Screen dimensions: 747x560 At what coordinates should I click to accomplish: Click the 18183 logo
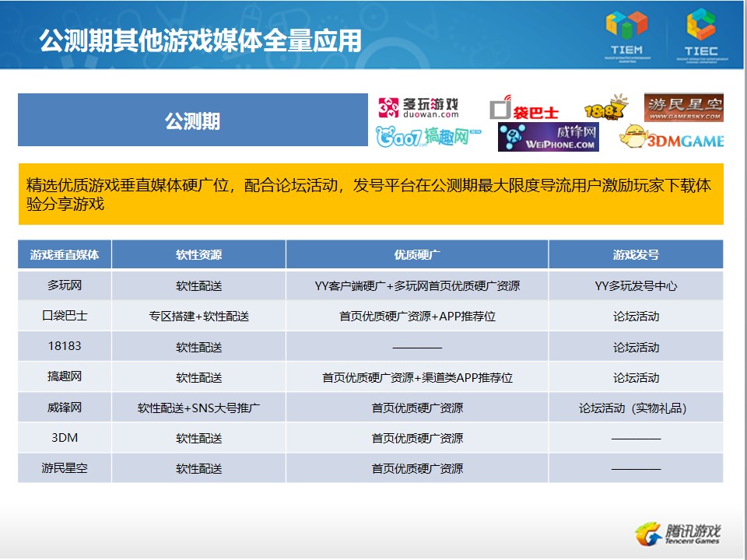(606, 107)
